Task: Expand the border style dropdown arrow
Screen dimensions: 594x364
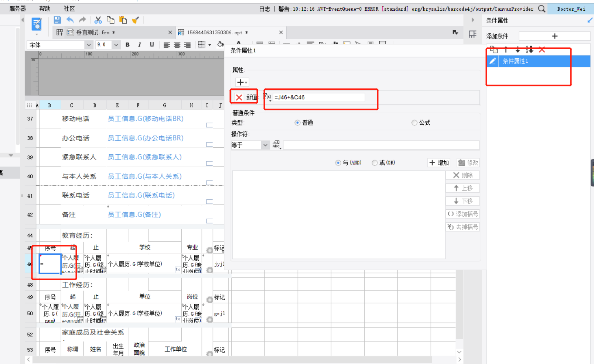Action: pos(210,45)
